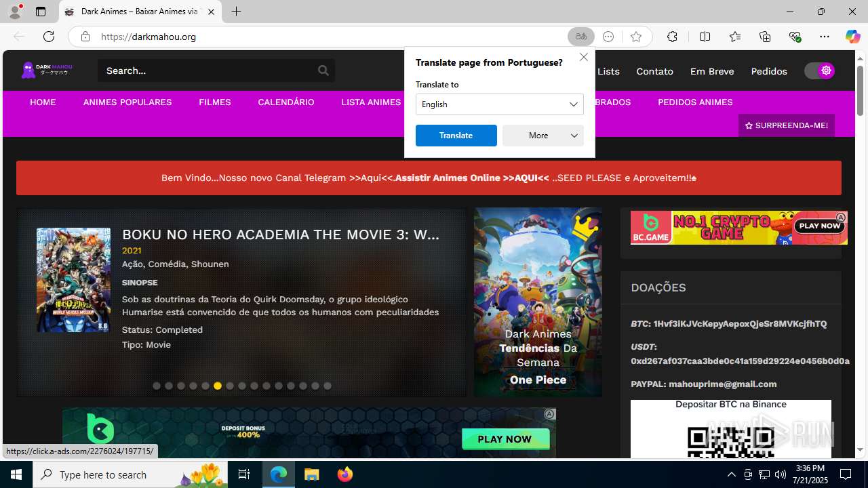The height and width of the screenshot is (488, 868).
Task: Open the volume control in system tray
Action: [x=781, y=474]
